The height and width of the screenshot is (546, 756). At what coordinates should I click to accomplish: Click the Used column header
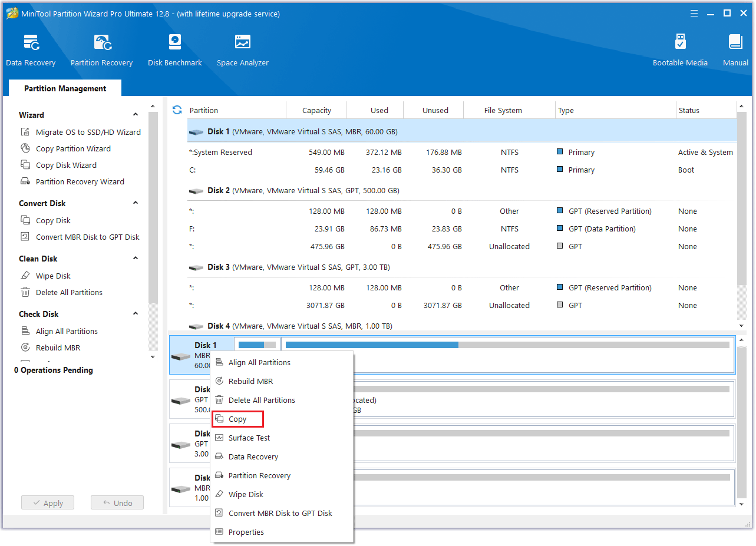click(x=375, y=110)
